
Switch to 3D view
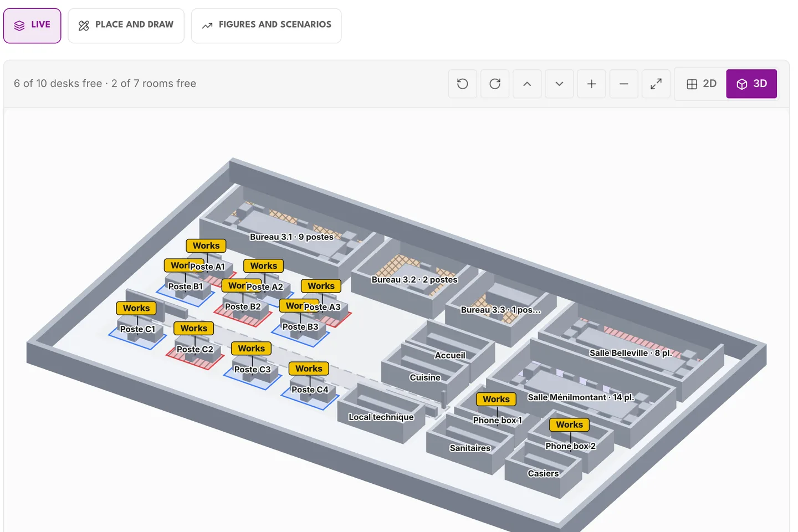pos(751,84)
